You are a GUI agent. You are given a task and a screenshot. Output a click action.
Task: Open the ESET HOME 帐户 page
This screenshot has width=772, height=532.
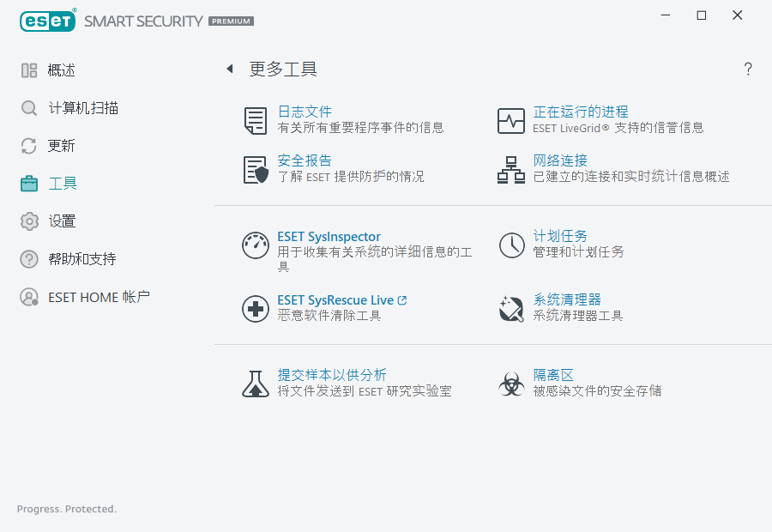(x=28, y=297)
